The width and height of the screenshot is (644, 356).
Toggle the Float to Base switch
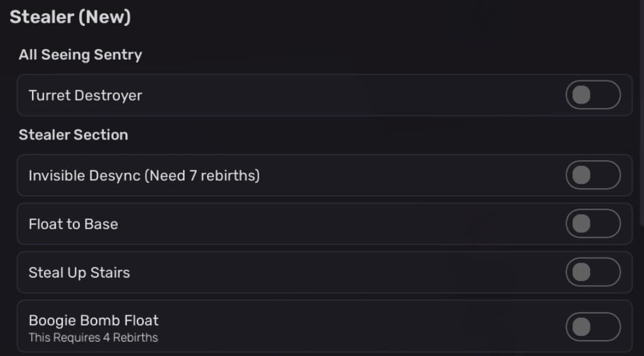[593, 224]
